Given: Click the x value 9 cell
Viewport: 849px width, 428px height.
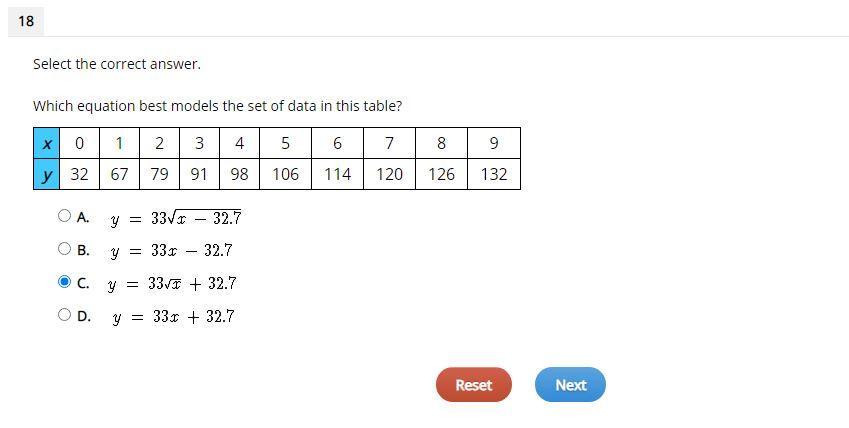Looking at the screenshot, I should (x=494, y=143).
